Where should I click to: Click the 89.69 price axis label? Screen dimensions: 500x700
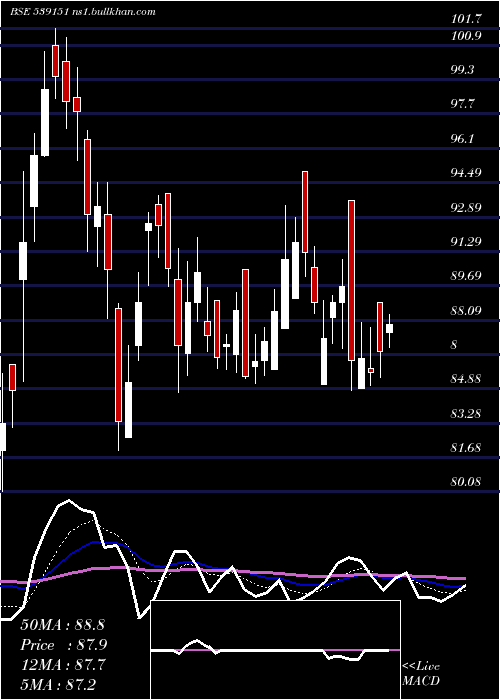point(466,276)
